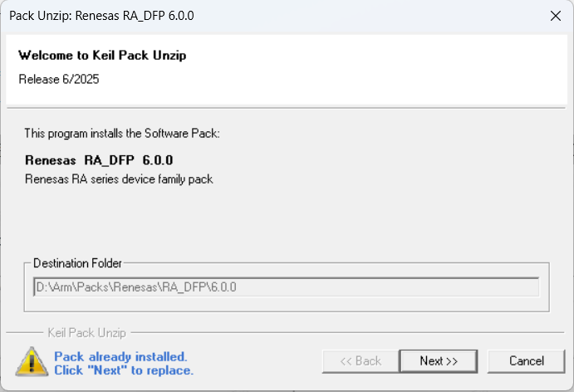574x392 pixels.
Task: Close the Pack Unzip dialog window
Action: point(556,16)
